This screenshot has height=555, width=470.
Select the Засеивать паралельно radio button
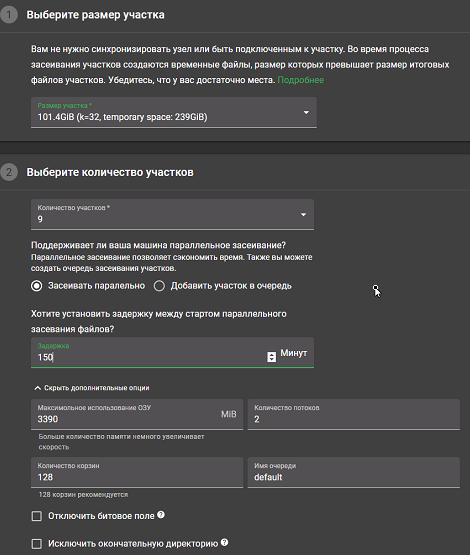(37, 286)
